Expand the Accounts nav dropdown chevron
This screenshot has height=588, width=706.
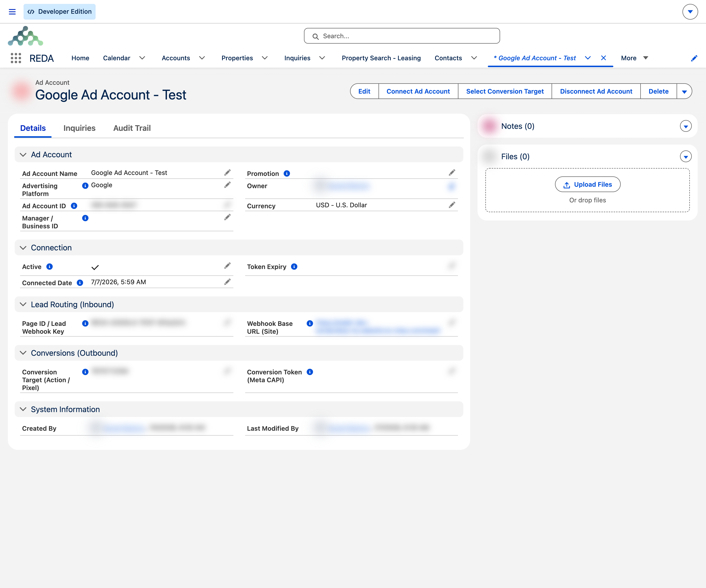click(x=202, y=58)
